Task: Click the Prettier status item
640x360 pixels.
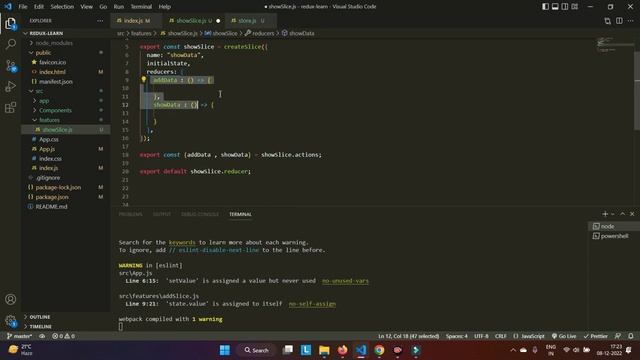Action: point(596,336)
